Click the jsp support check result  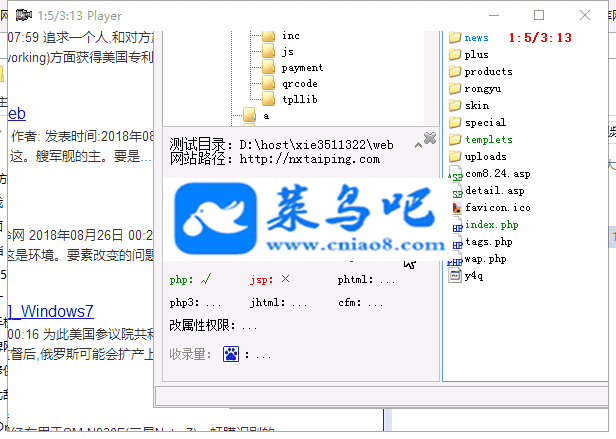coord(270,279)
